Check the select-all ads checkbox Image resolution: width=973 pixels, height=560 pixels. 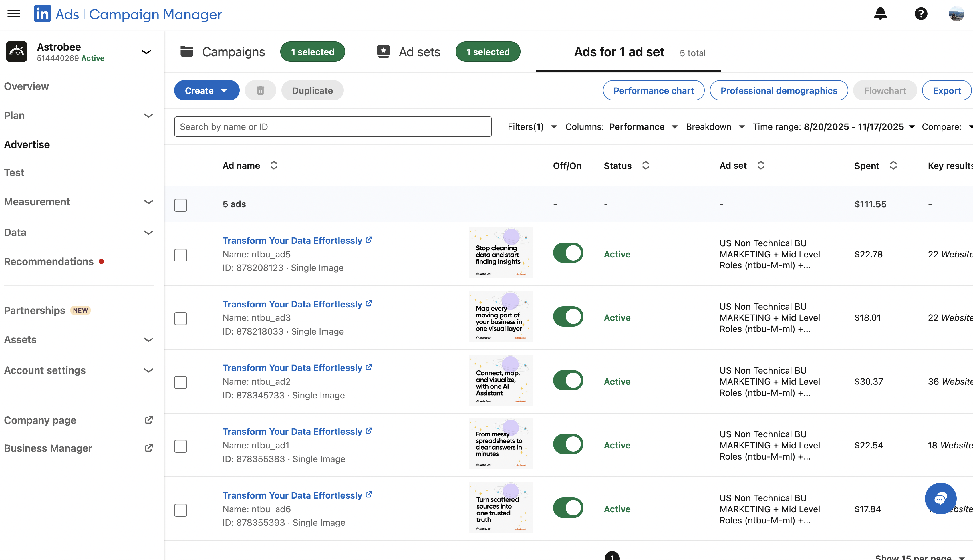click(x=180, y=204)
